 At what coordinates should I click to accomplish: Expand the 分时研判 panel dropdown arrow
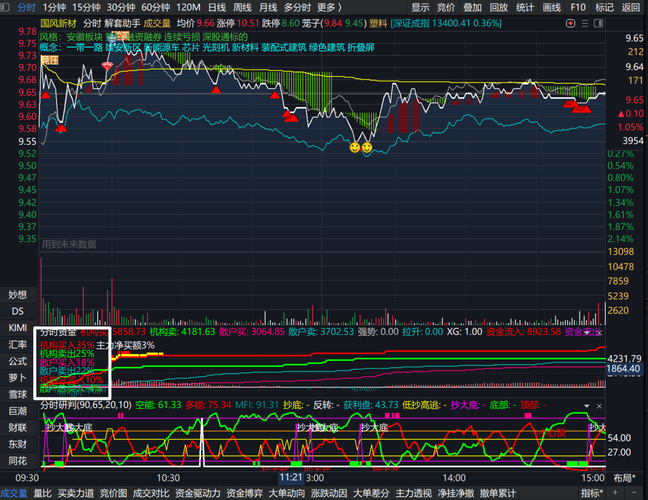pos(586,406)
